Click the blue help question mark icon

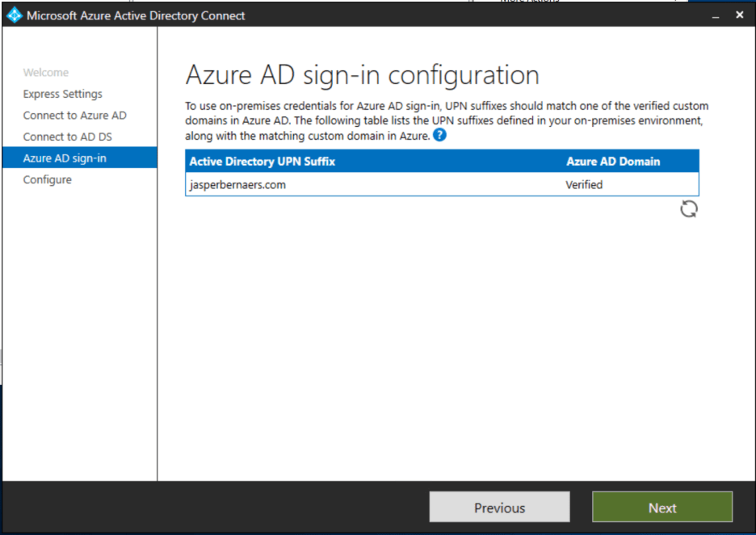(x=438, y=136)
